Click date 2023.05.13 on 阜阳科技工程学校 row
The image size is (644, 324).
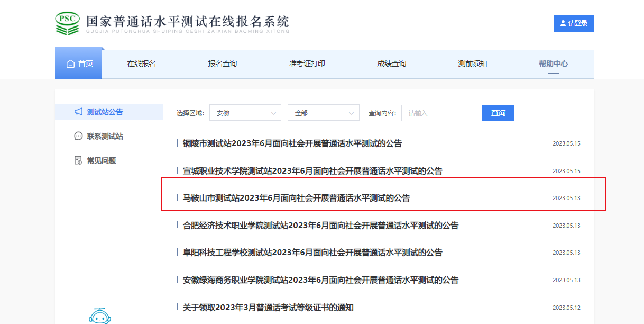tap(566, 253)
